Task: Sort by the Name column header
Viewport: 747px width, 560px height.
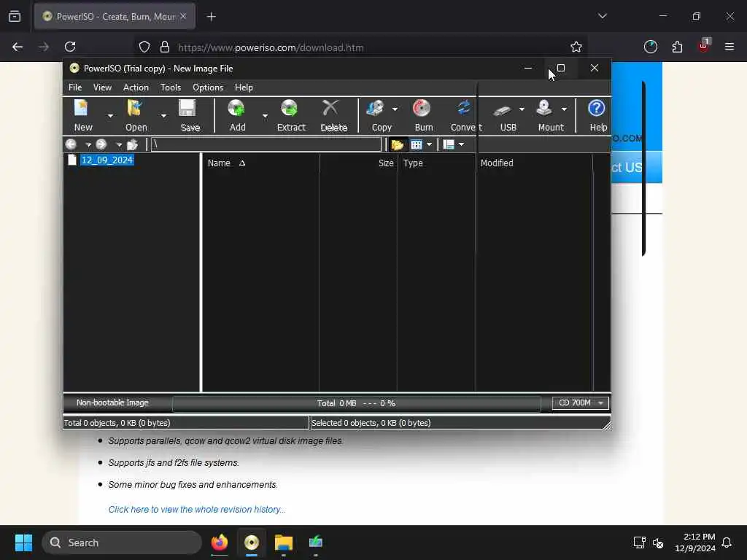Action: (x=260, y=163)
